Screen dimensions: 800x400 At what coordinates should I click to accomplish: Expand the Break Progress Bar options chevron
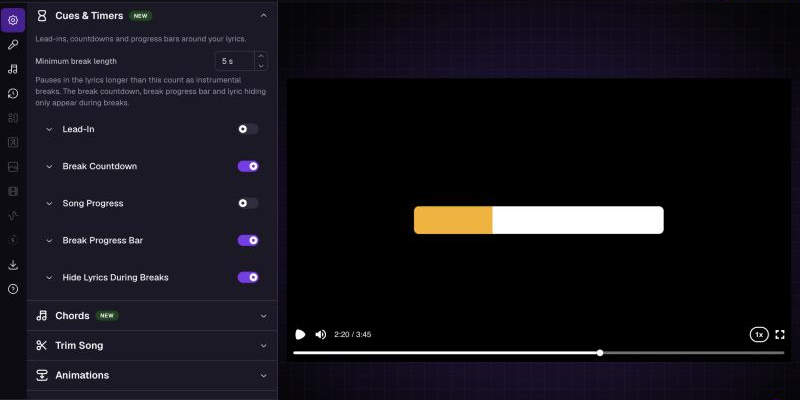click(49, 240)
